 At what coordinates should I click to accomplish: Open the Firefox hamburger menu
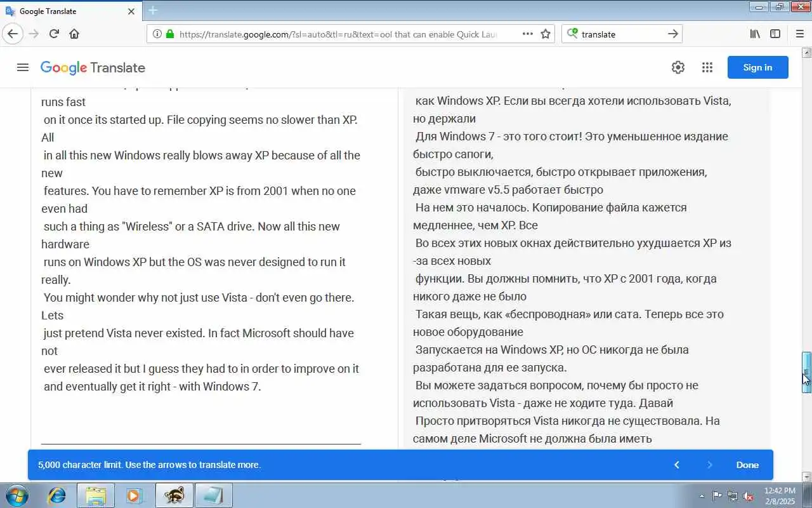click(x=799, y=34)
